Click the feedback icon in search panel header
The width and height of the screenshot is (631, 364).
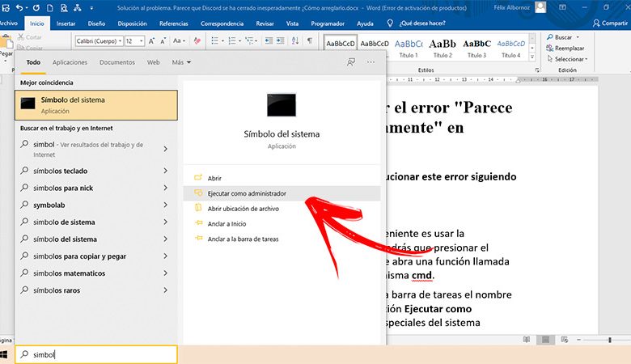351,62
